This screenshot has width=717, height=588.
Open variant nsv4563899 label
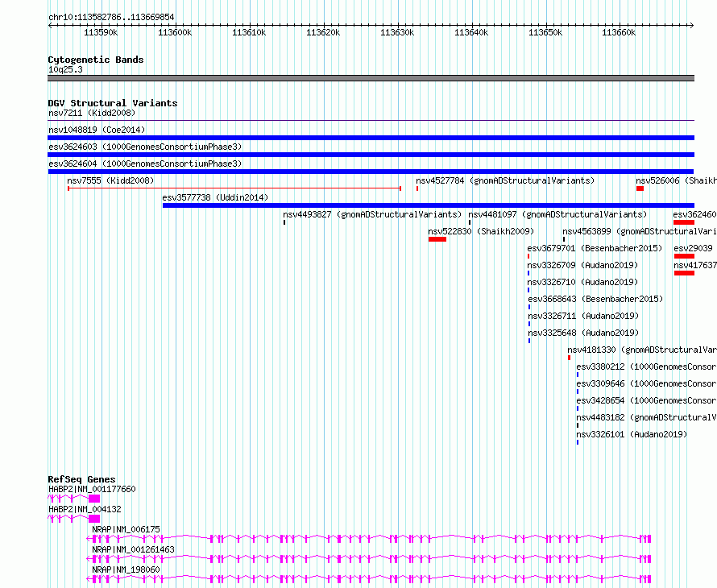pyautogui.click(x=640, y=231)
